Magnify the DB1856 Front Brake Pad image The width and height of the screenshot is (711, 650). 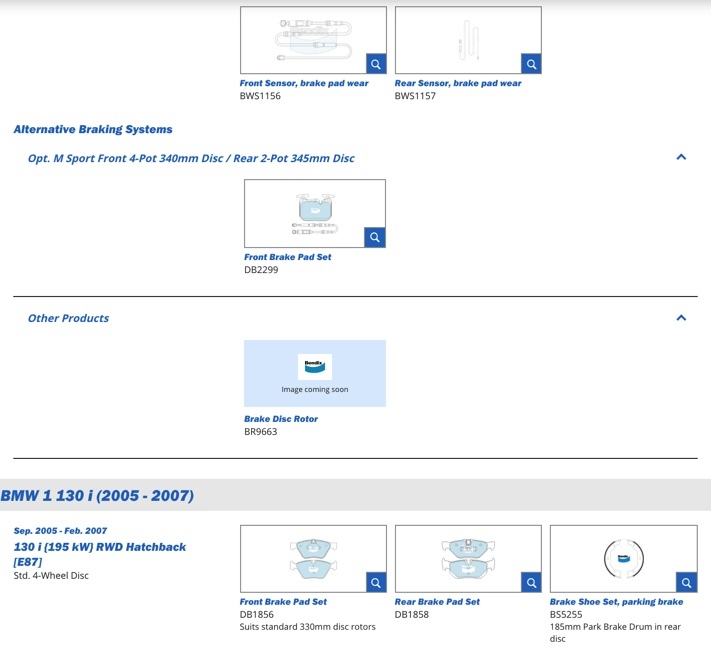coord(376,582)
